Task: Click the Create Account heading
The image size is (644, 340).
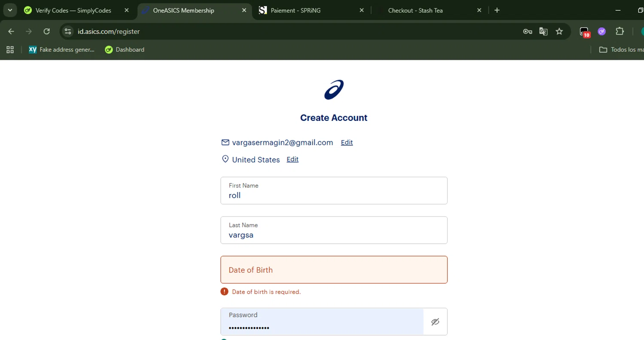Action: pos(334,118)
